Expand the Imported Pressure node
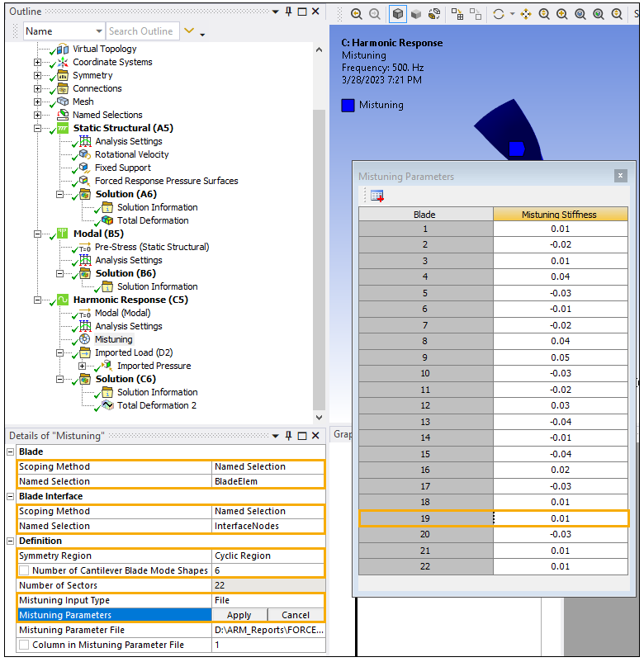This screenshot has height=662, width=644. click(83, 366)
